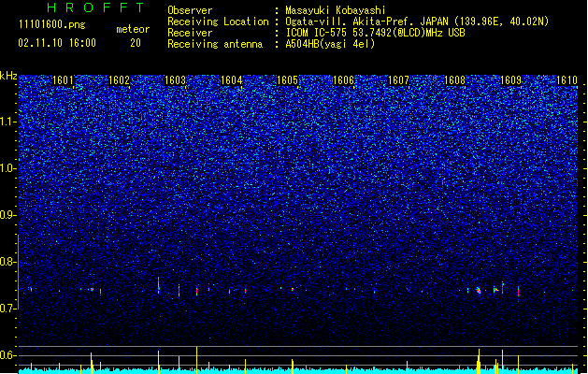This screenshot has height=374, width=588.
Task: Click the antenna A504HB(yagi 4el) text
Action: pyautogui.click(x=330, y=44)
